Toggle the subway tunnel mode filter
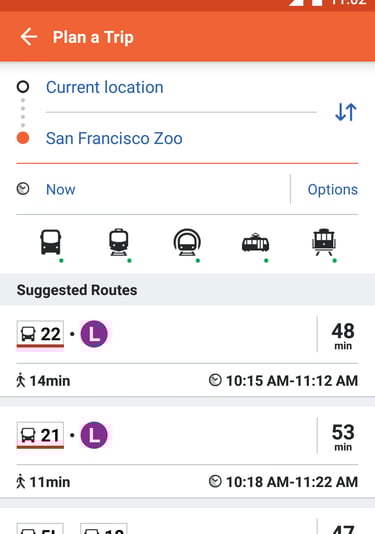 click(x=187, y=242)
